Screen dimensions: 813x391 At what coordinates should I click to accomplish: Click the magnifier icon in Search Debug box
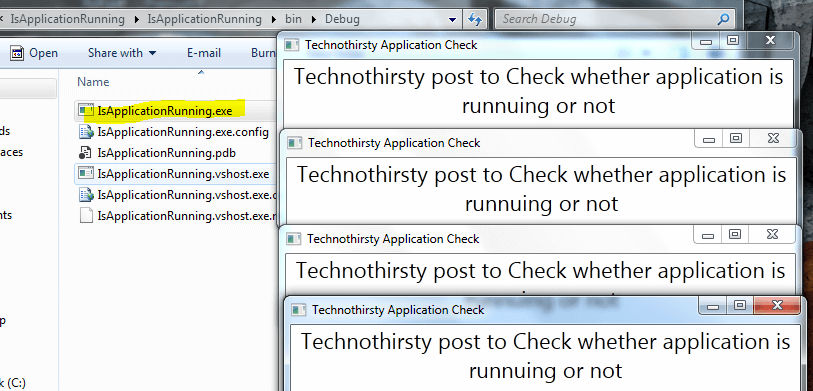click(723, 20)
